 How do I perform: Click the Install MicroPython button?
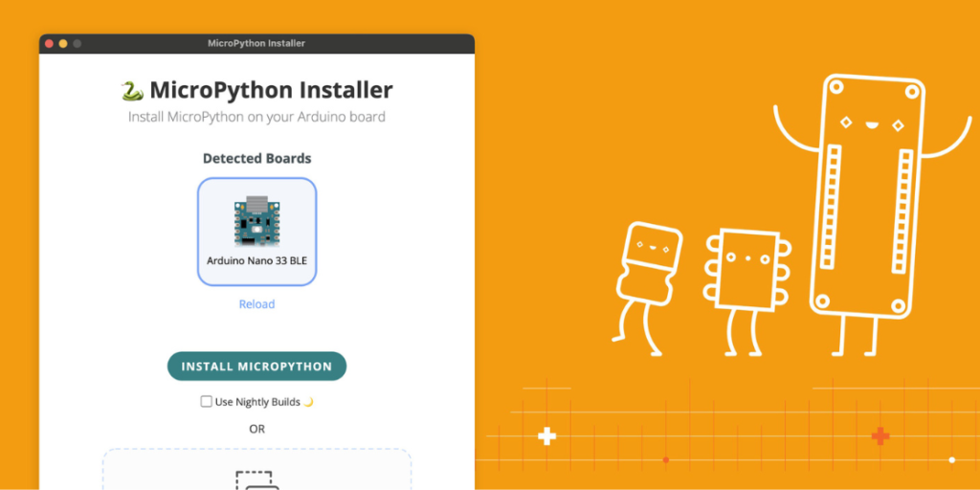click(256, 367)
